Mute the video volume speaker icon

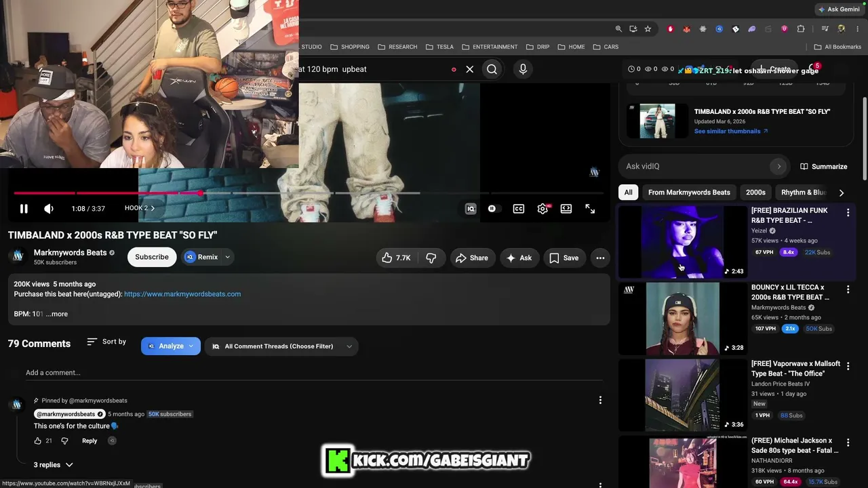(x=49, y=209)
